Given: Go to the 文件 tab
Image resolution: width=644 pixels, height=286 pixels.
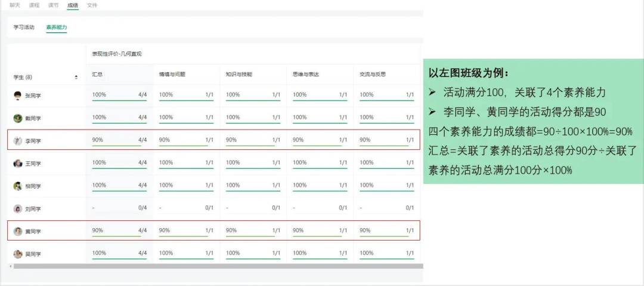Looking at the screenshot, I should pyautogui.click(x=92, y=5).
